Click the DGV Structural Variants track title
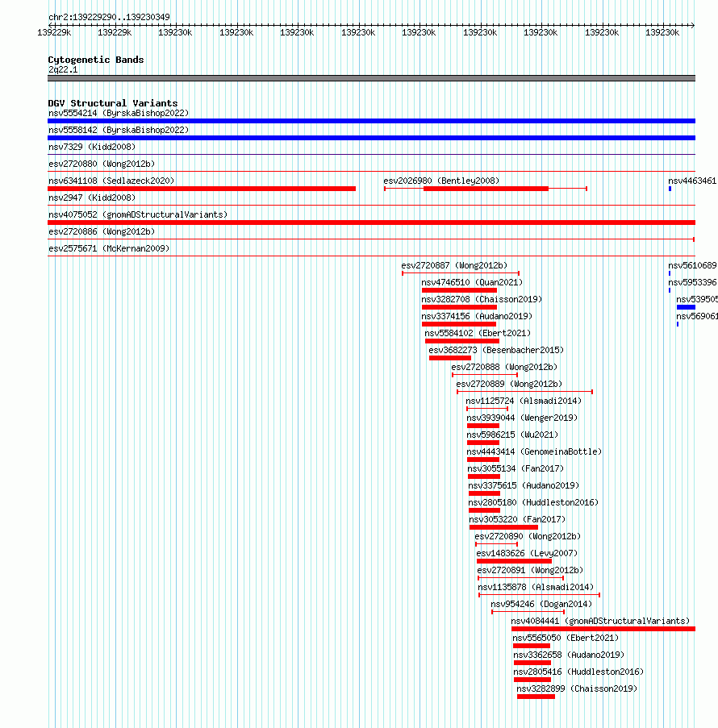718x728 pixels. point(112,103)
